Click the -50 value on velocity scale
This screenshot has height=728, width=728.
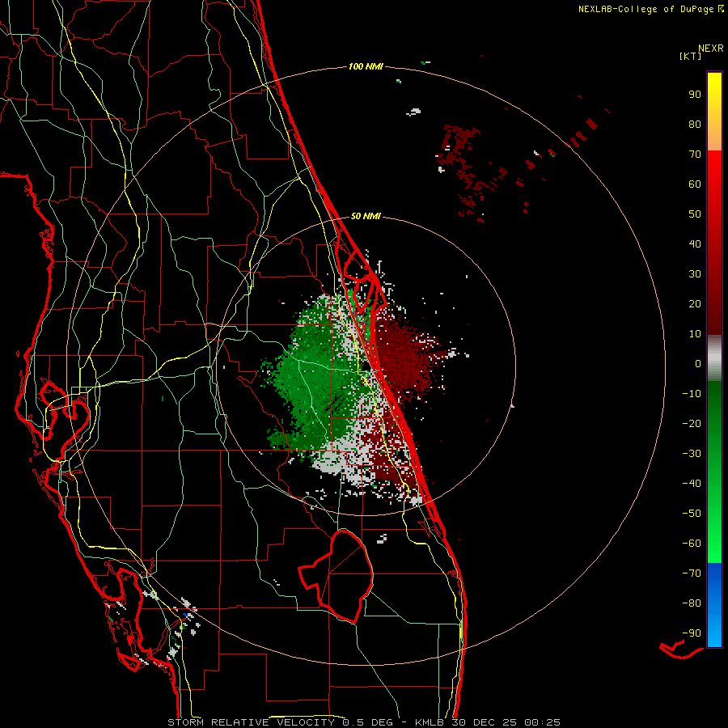[x=692, y=514]
